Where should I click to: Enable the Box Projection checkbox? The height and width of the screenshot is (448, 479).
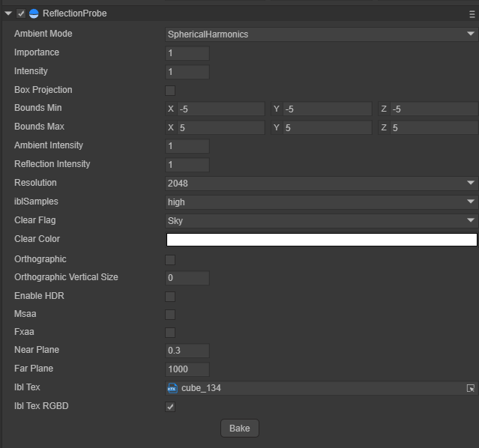pos(170,91)
